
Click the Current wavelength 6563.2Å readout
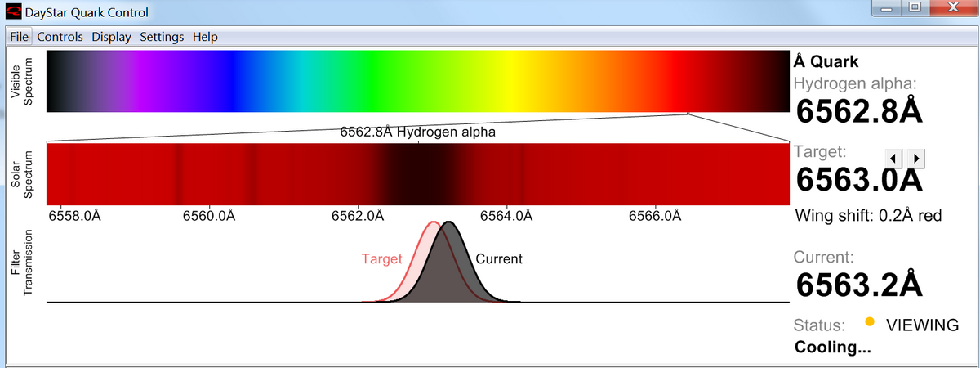click(858, 285)
